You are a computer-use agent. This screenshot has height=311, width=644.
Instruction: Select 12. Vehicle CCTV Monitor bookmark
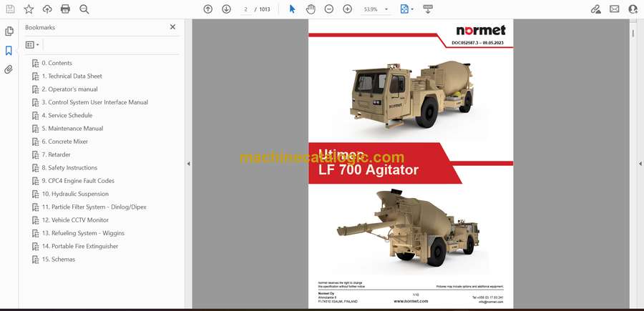(x=75, y=220)
